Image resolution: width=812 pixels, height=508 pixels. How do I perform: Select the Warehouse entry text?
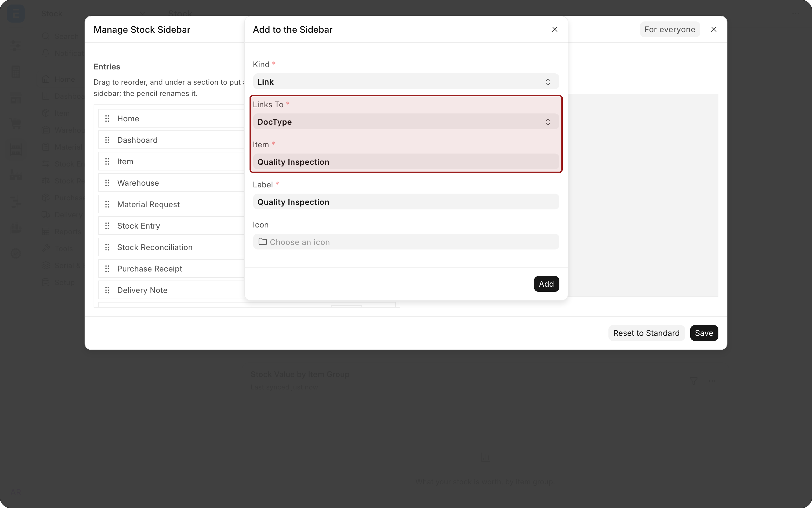point(138,183)
